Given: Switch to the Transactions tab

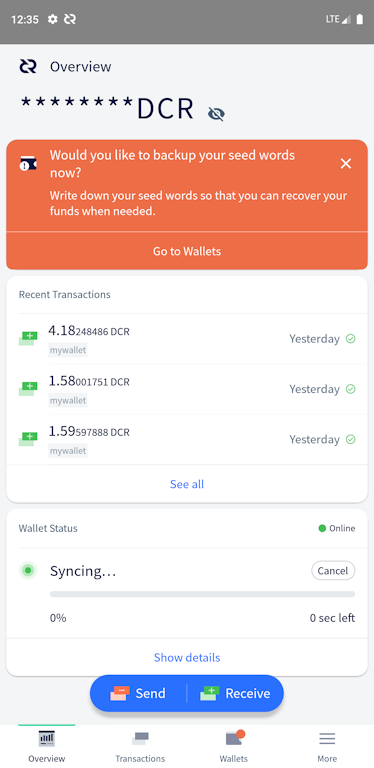Looking at the screenshot, I should click(140, 746).
